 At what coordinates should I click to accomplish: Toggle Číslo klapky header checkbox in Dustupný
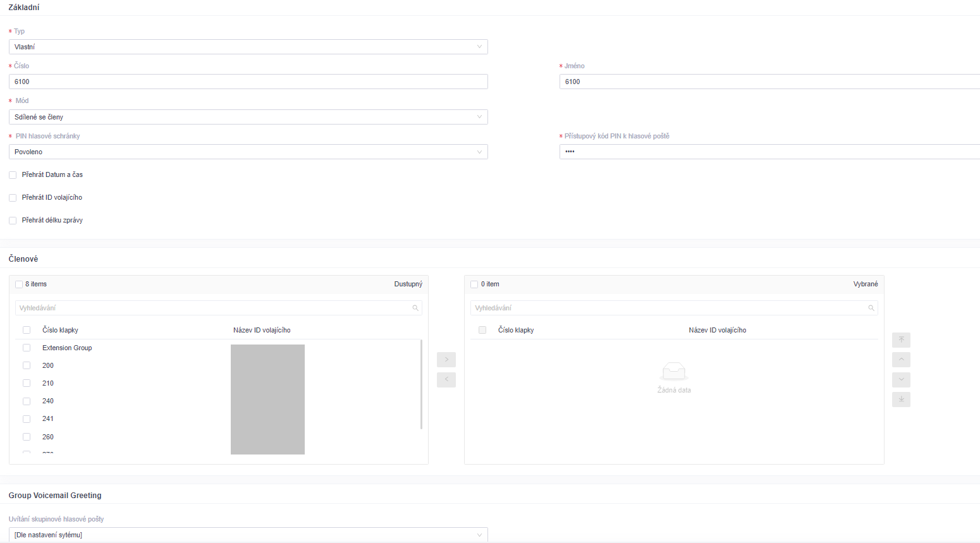(27, 330)
